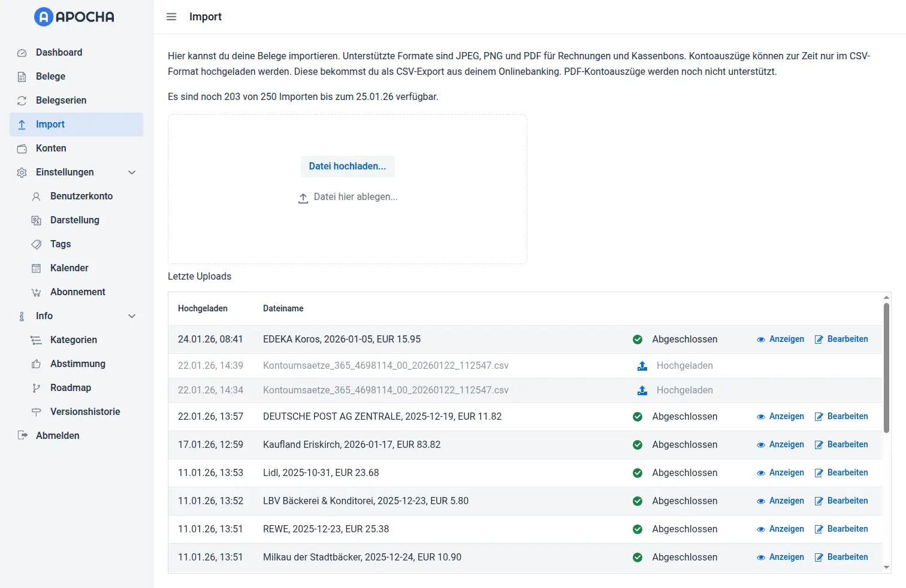
Task: Click the Abmelden logout icon
Action: (22, 435)
